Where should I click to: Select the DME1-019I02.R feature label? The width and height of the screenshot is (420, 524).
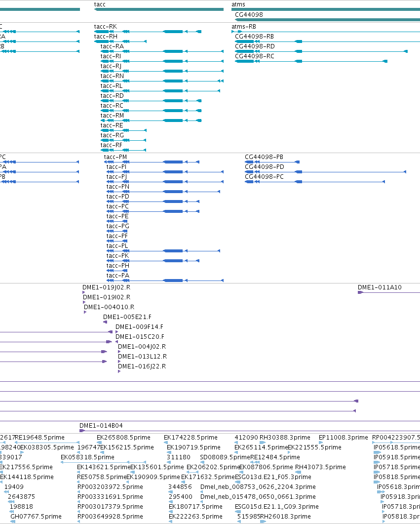[x=107, y=297]
